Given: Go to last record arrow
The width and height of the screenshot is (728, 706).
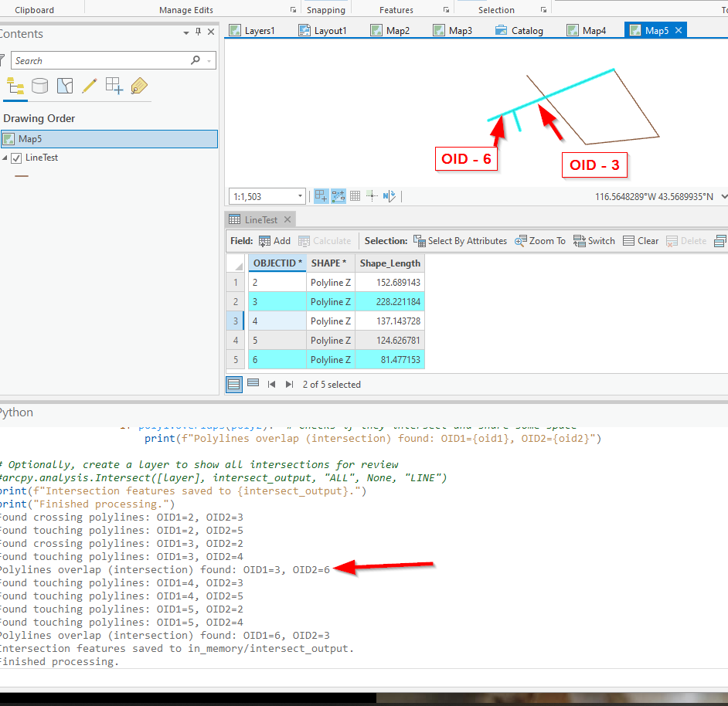Looking at the screenshot, I should [289, 385].
